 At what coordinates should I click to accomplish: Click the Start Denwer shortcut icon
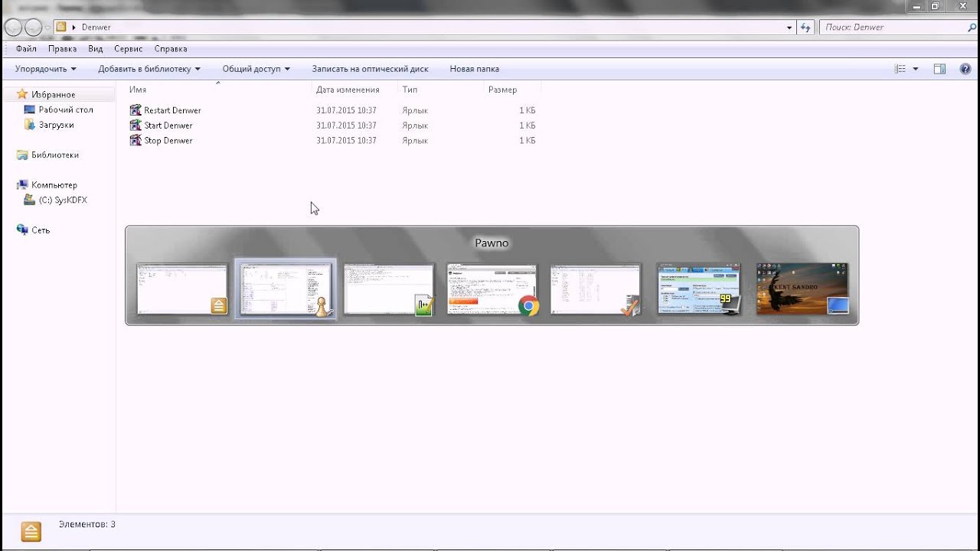point(136,126)
